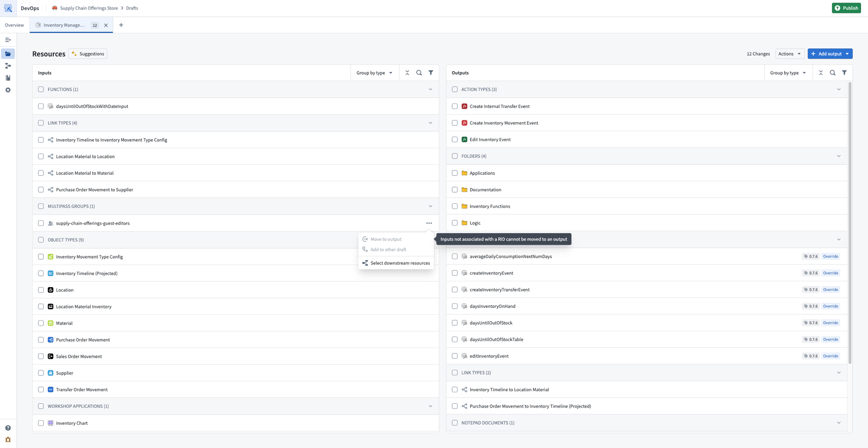Open the debug bug icon at bottom
The width and height of the screenshot is (868, 448).
tap(8, 440)
